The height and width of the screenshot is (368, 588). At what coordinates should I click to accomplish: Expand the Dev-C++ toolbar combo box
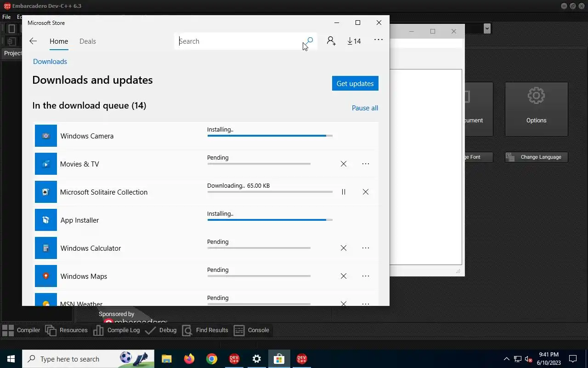(x=487, y=29)
